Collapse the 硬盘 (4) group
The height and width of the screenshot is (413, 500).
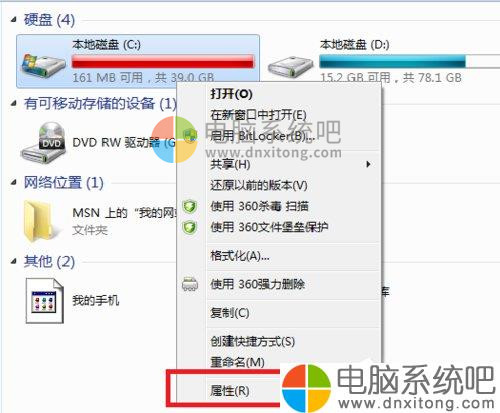click(13, 20)
